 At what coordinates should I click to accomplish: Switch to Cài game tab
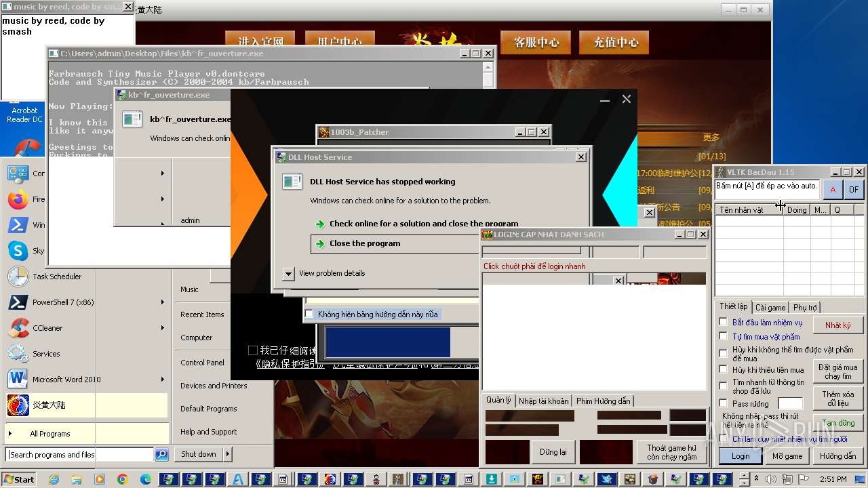point(770,307)
